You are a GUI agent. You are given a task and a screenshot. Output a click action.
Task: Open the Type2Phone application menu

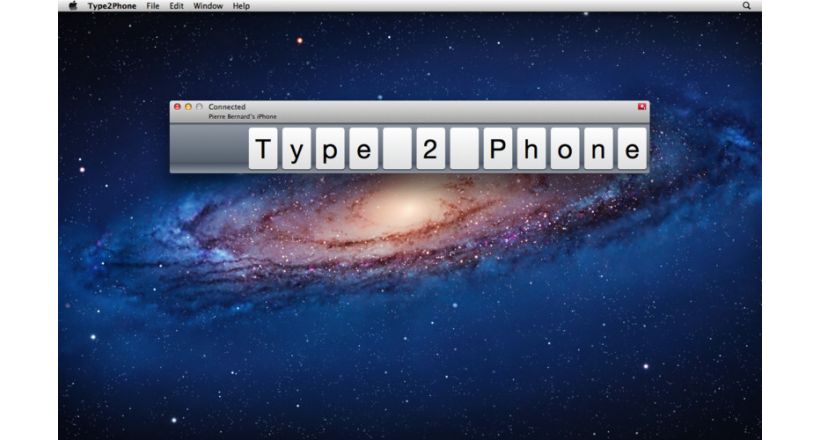coord(112,6)
